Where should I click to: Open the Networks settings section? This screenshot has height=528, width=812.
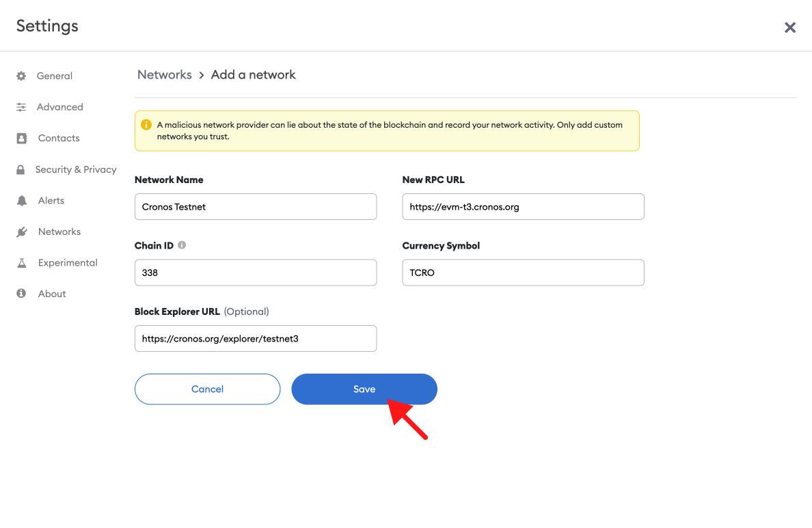point(59,232)
